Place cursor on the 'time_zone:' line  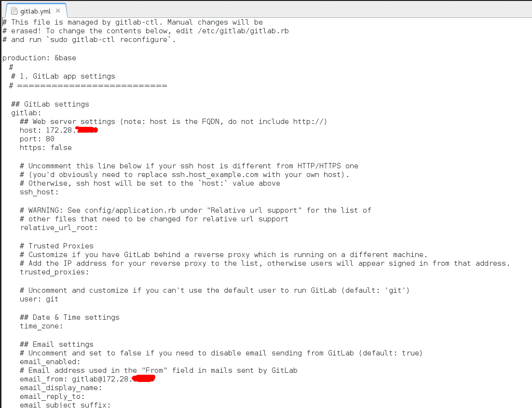(41, 326)
